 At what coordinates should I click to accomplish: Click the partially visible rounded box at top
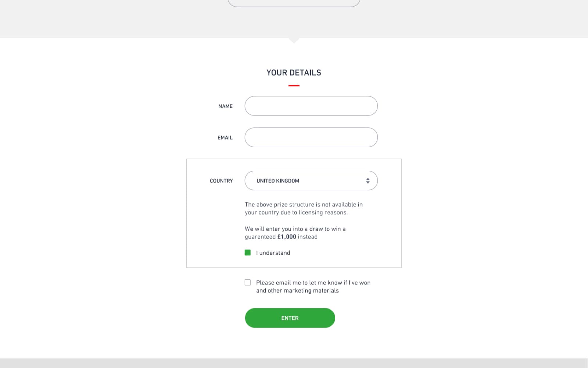pyautogui.click(x=294, y=3)
